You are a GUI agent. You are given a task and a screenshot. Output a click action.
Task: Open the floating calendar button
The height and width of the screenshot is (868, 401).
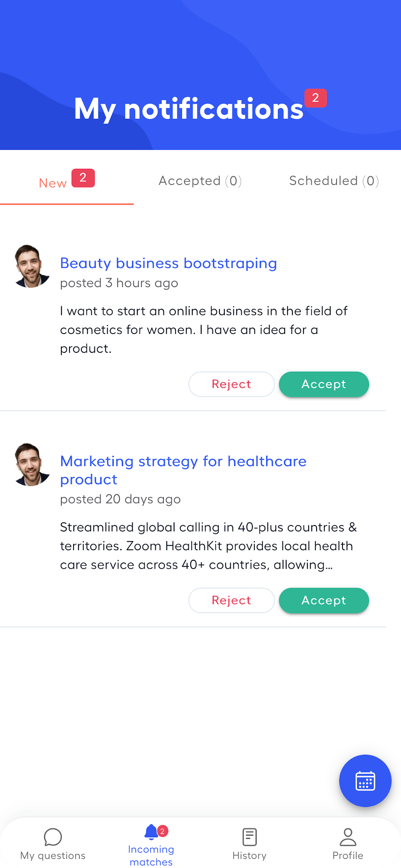pyautogui.click(x=365, y=780)
